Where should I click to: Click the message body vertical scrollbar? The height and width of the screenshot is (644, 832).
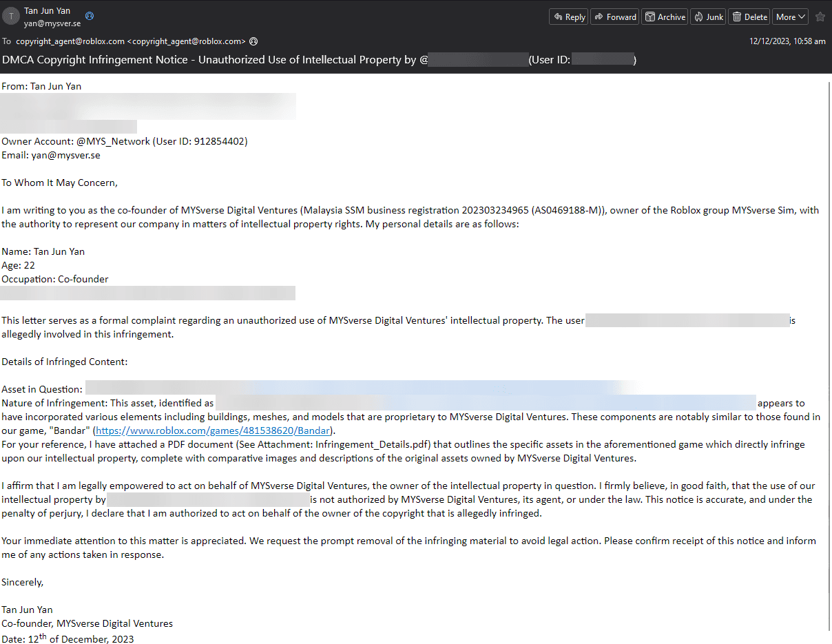(x=829, y=358)
